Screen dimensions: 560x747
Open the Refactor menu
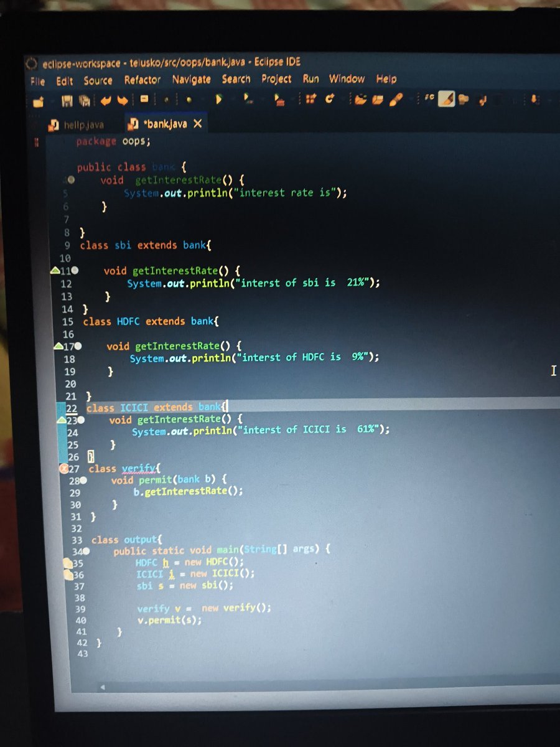point(142,80)
